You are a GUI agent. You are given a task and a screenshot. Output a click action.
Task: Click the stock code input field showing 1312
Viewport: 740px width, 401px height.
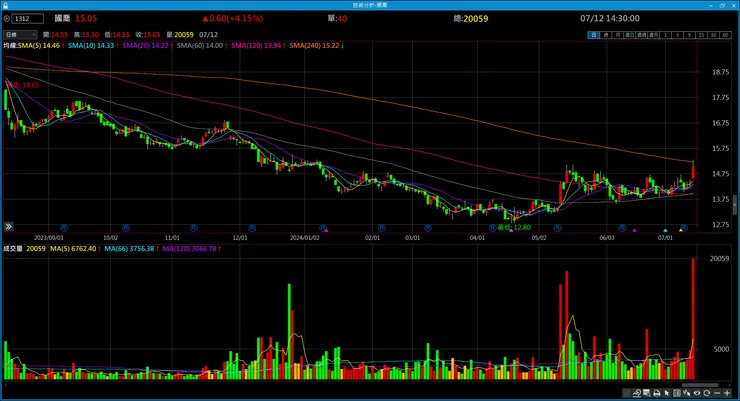click(x=28, y=18)
